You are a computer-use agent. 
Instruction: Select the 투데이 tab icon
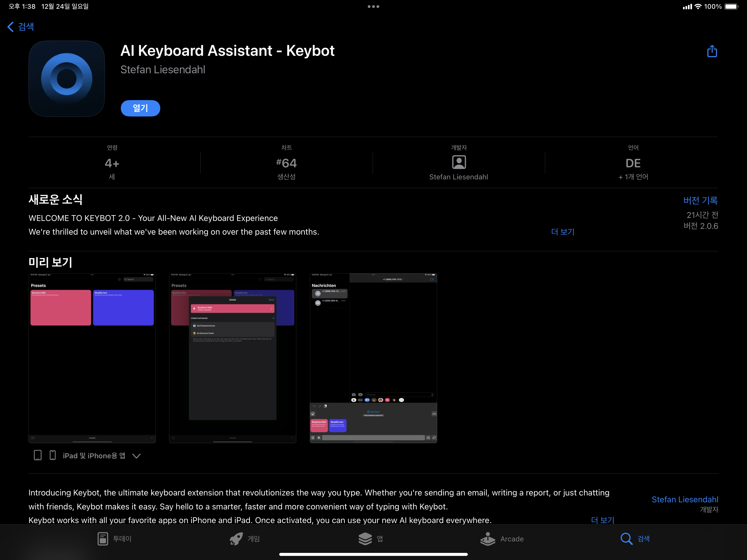coord(103,539)
